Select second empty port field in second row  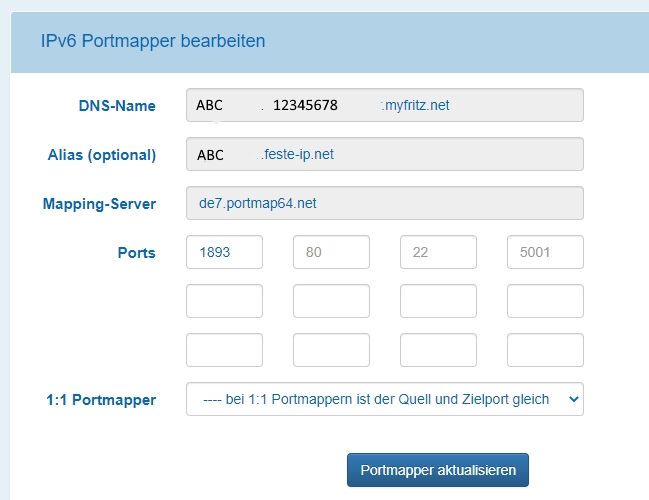pos(331,301)
